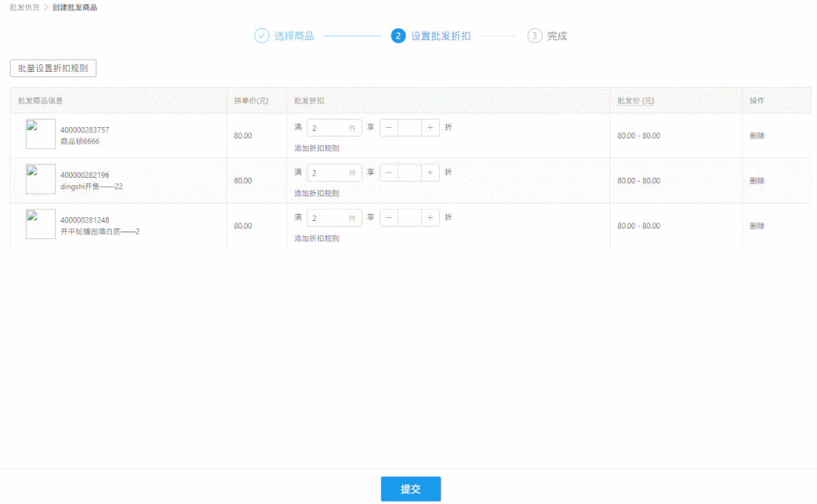
Task: Click the 拼单价(元) column header
Action: click(251, 101)
